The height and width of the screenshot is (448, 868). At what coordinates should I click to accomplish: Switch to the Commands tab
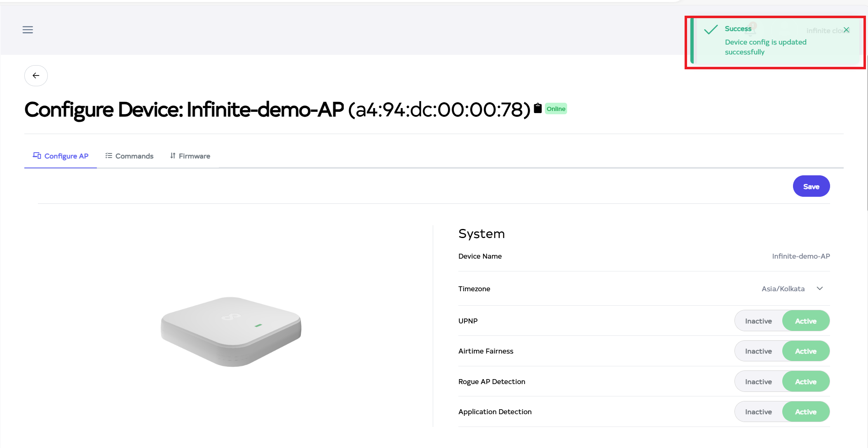point(134,156)
